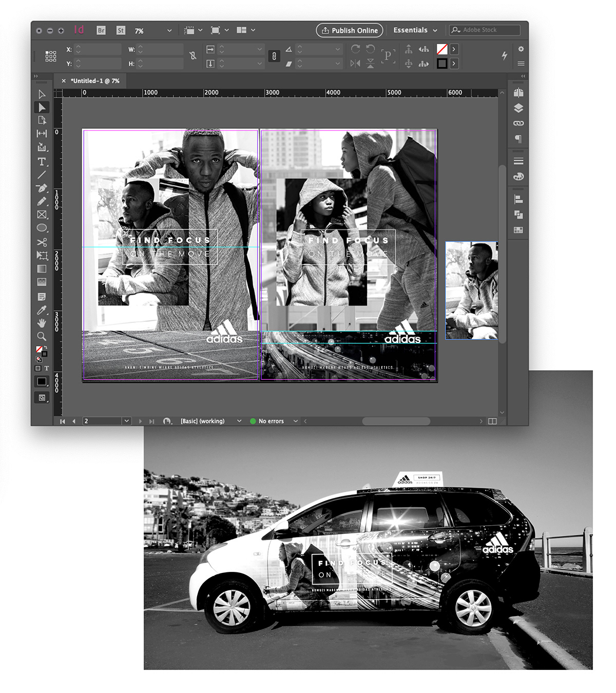This screenshot has width=616, height=693.
Task: Click the Publish Online button
Action: click(x=350, y=30)
